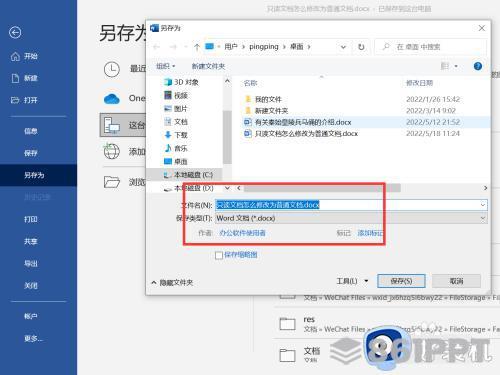
Task: Click the author 办公软件使用者 link
Action: coord(242,233)
